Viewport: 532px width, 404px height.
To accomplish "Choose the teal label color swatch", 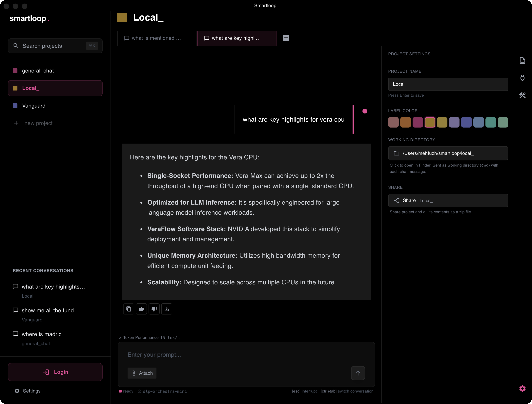I will click(x=491, y=122).
